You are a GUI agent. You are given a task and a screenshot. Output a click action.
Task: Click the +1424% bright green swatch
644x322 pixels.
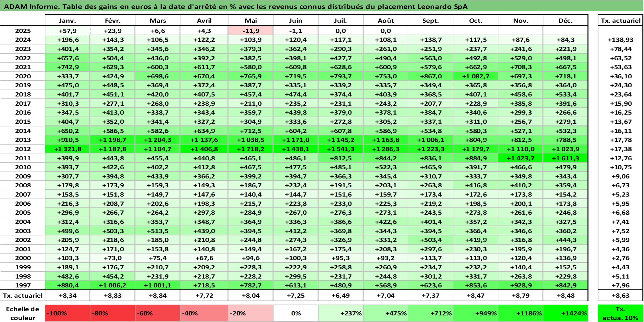click(x=565, y=313)
